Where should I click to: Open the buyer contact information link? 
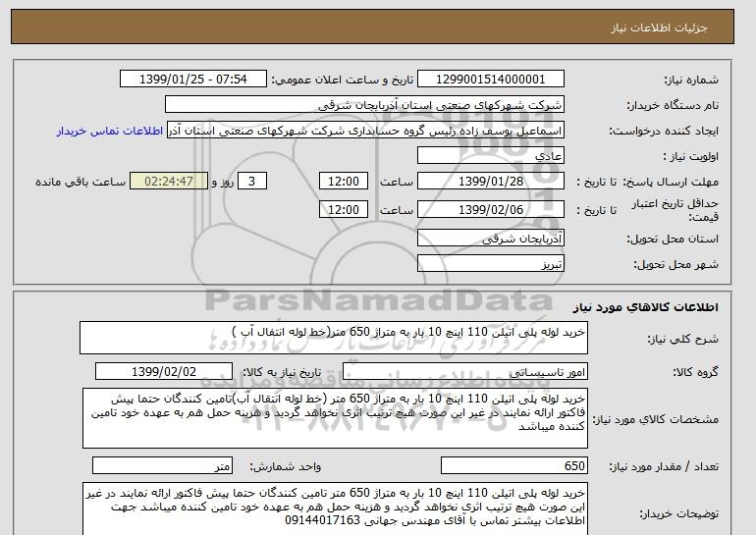coord(109,132)
